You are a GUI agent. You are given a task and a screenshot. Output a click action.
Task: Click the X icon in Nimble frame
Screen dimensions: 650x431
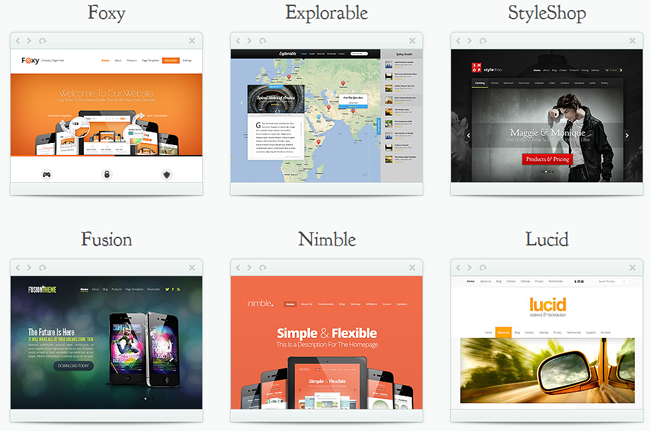[412, 268]
